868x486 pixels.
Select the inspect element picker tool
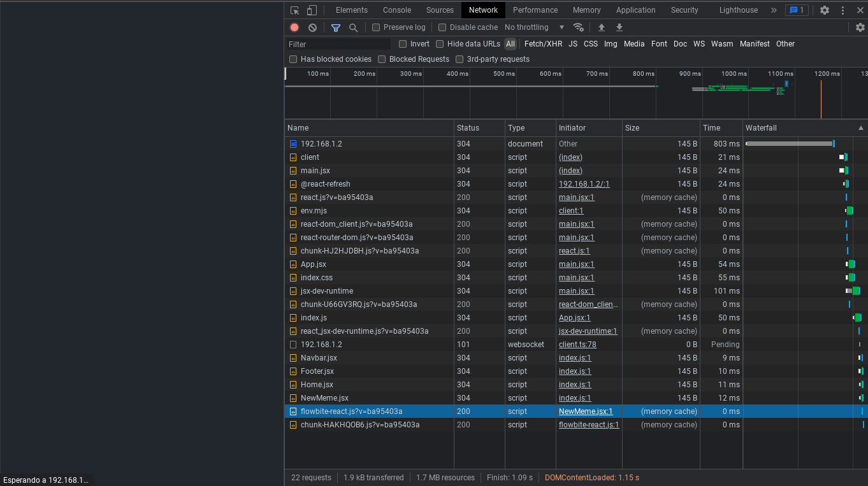point(294,10)
